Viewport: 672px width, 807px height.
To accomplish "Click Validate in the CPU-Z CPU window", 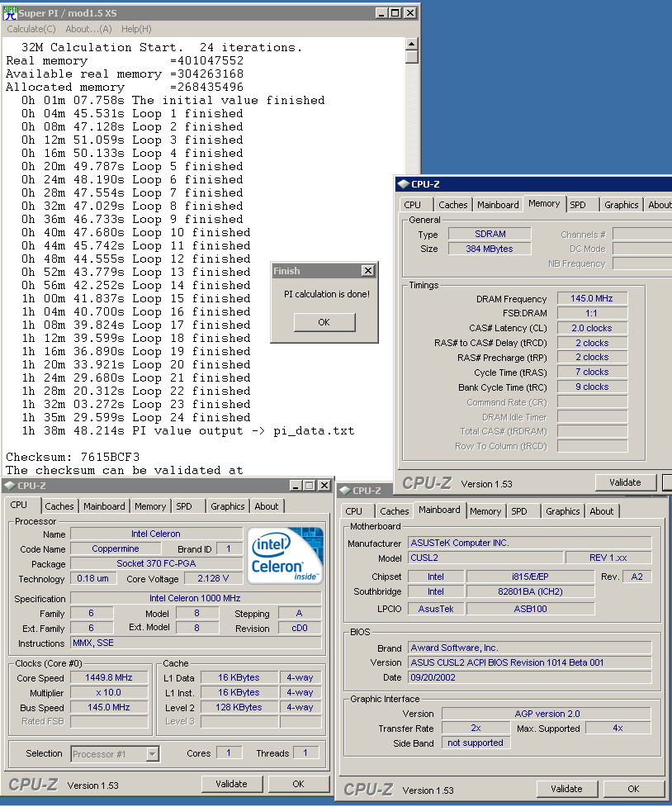I will [x=231, y=784].
